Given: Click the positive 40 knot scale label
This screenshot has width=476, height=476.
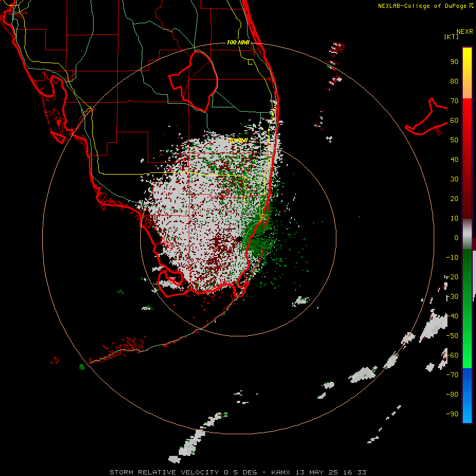Looking at the screenshot, I should tap(454, 159).
